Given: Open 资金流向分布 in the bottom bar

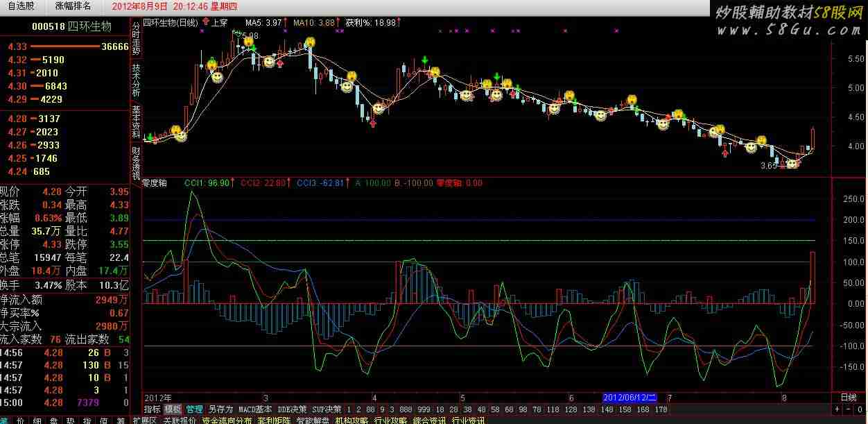Looking at the screenshot, I should 227,421.
